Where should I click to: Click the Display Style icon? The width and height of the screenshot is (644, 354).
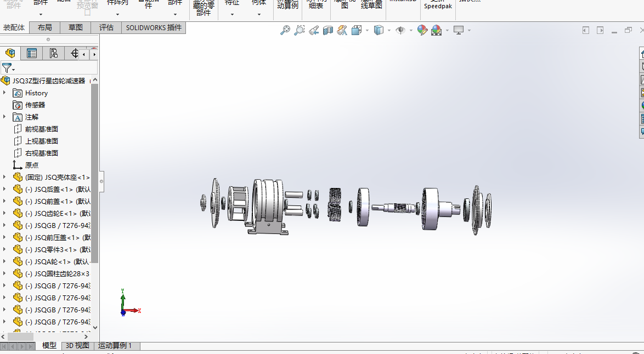tap(379, 30)
